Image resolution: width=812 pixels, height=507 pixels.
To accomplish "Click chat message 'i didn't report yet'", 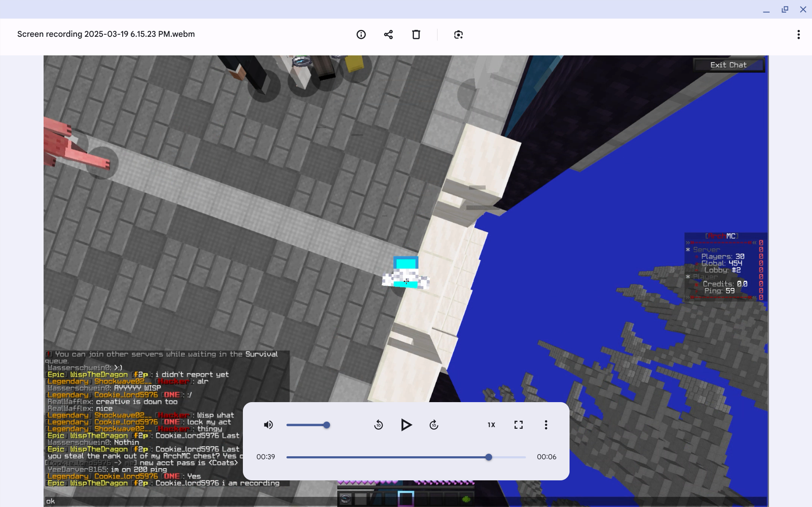I will 192,375.
